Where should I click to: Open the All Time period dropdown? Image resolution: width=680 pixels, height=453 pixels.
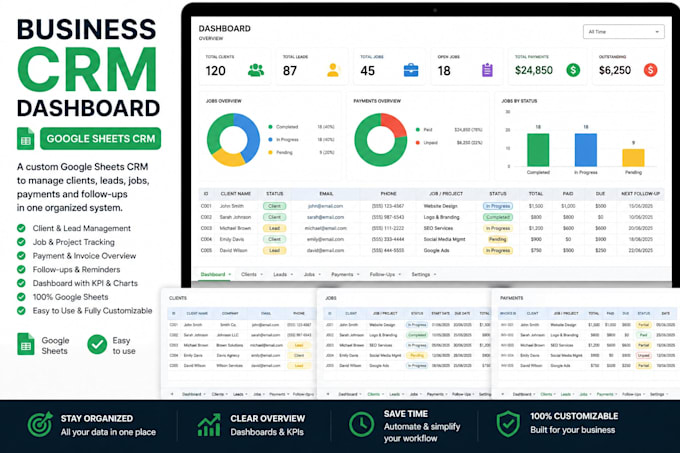[x=623, y=32]
